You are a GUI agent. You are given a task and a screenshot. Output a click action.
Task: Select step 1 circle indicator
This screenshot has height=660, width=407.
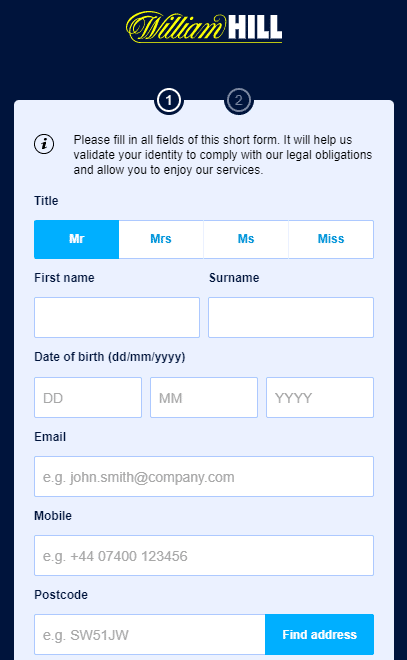click(169, 101)
